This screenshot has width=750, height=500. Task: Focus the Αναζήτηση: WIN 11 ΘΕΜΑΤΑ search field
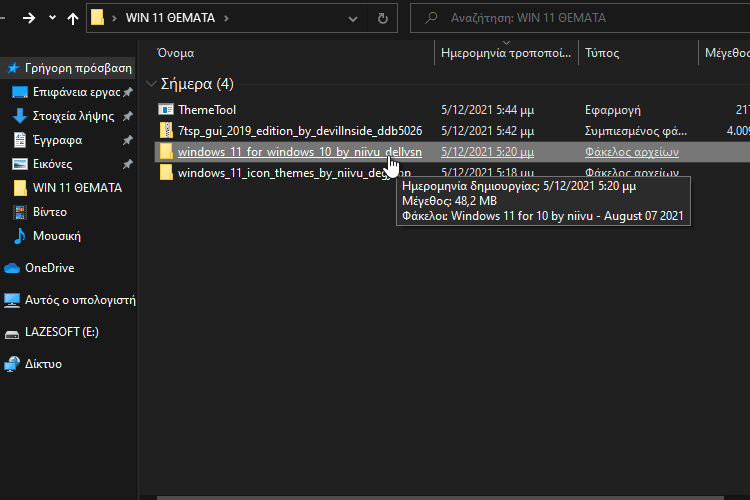point(580,18)
